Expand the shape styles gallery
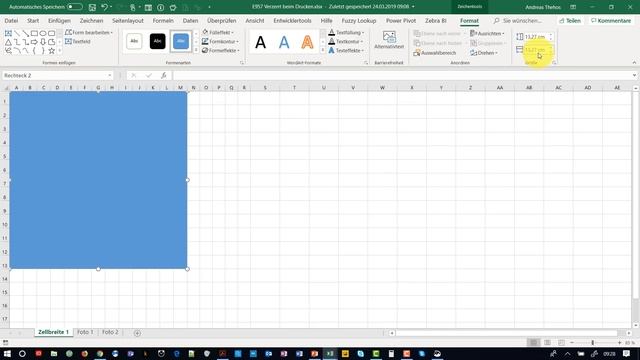Viewport: 640px width, 360px height. click(x=196, y=50)
